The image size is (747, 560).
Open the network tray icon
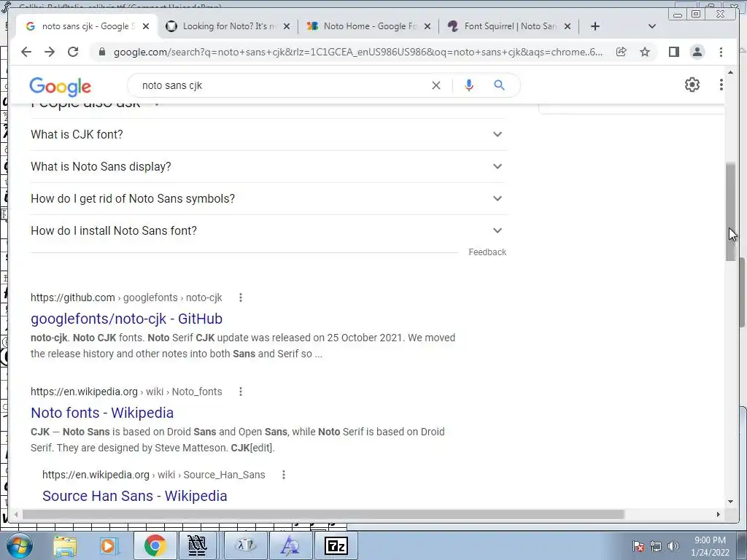(656, 546)
